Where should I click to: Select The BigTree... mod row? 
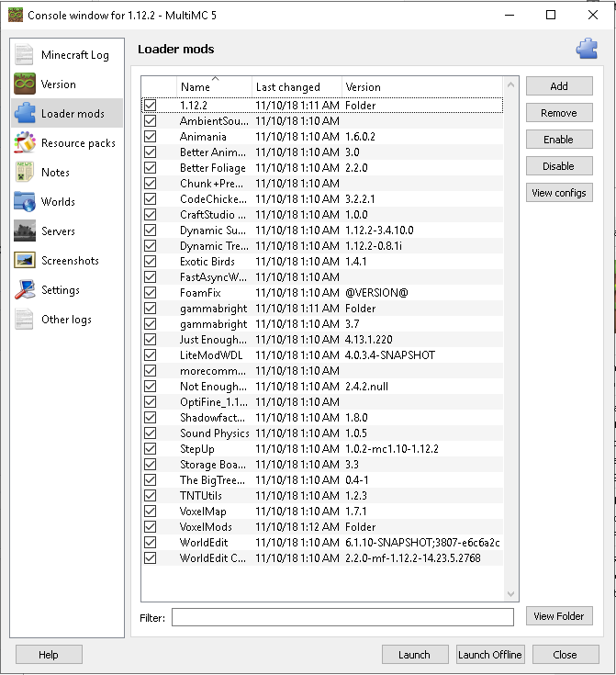pos(322,480)
